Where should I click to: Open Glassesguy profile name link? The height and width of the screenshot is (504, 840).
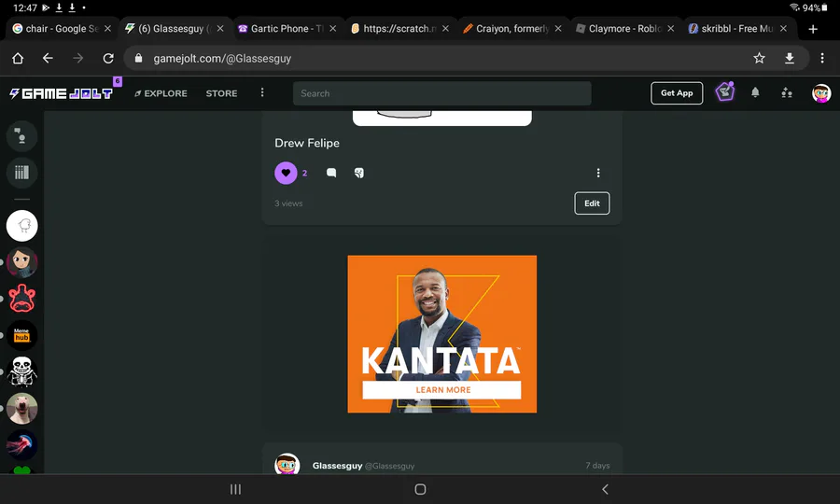(337, 466)
